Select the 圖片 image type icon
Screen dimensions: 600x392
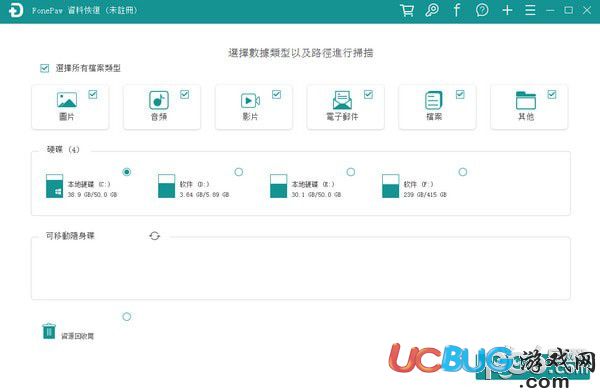click(x=67, y=100)
